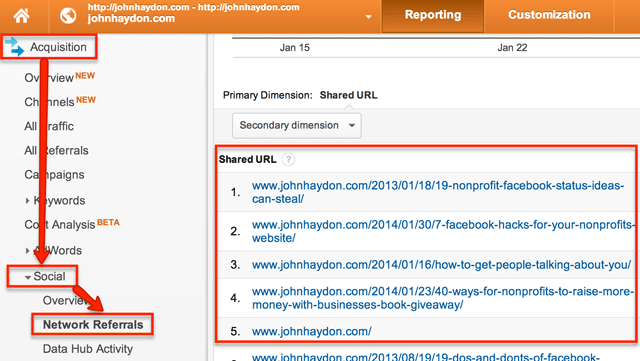
Task: Open the All Traffic report
Action: click(x=49, y=126)
